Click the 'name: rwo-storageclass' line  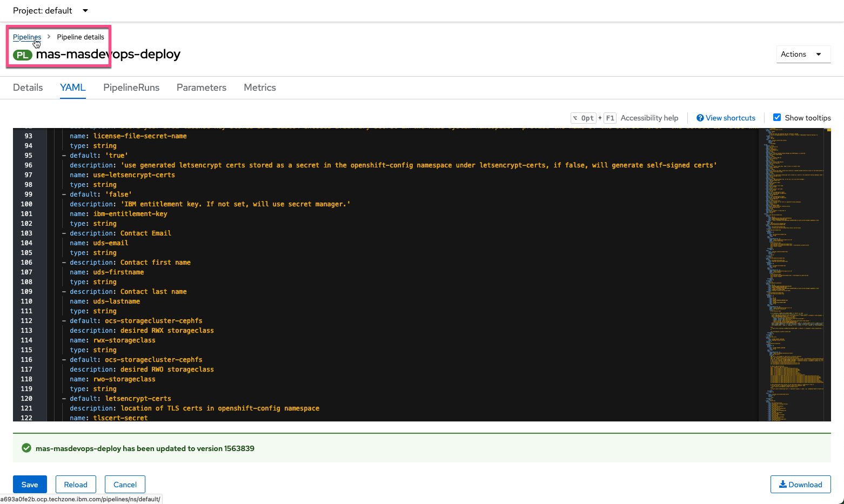click(112, 379)
